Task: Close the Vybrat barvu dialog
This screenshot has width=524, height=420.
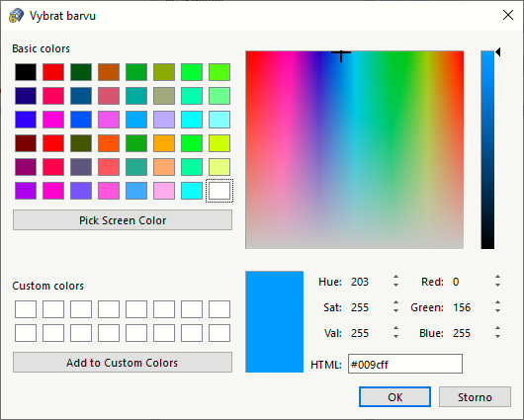Action: point(508,15)
